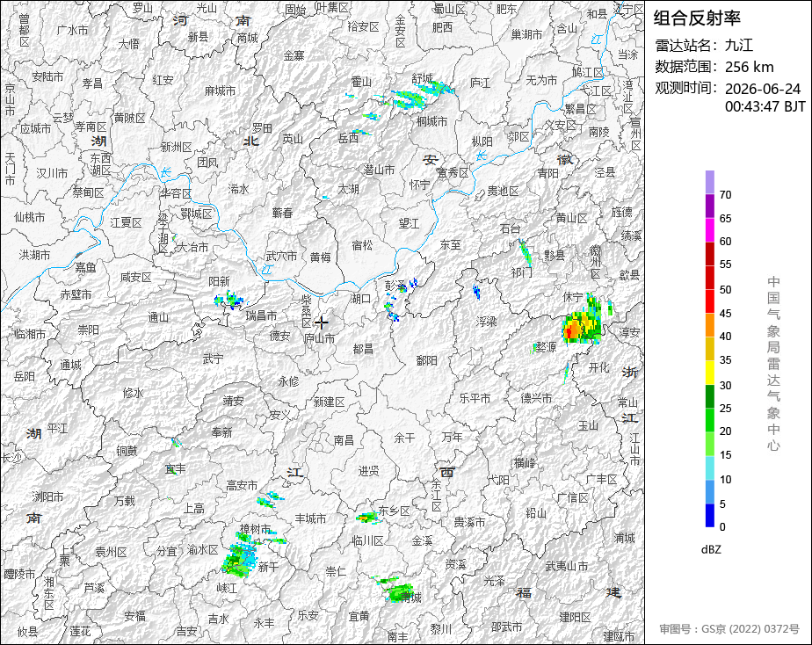
Task: Click the 醴陵市 label
Action: 19,574
